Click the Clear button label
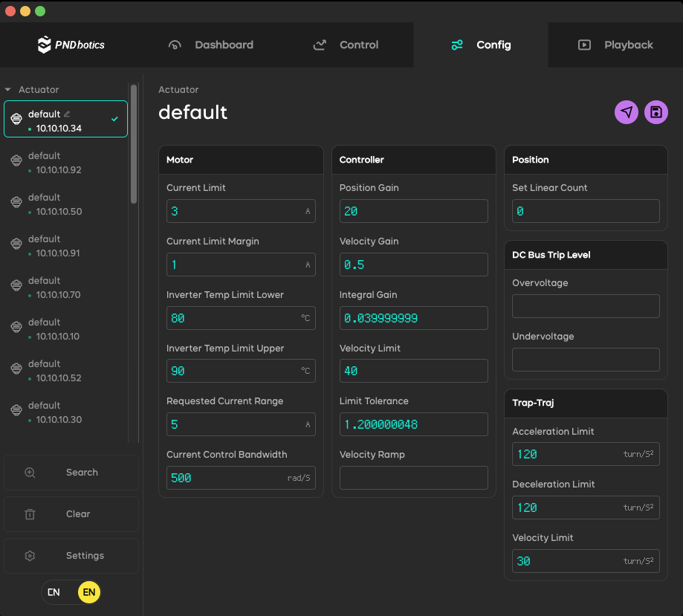Screen dimensions: 683x616 click(78, 514)
